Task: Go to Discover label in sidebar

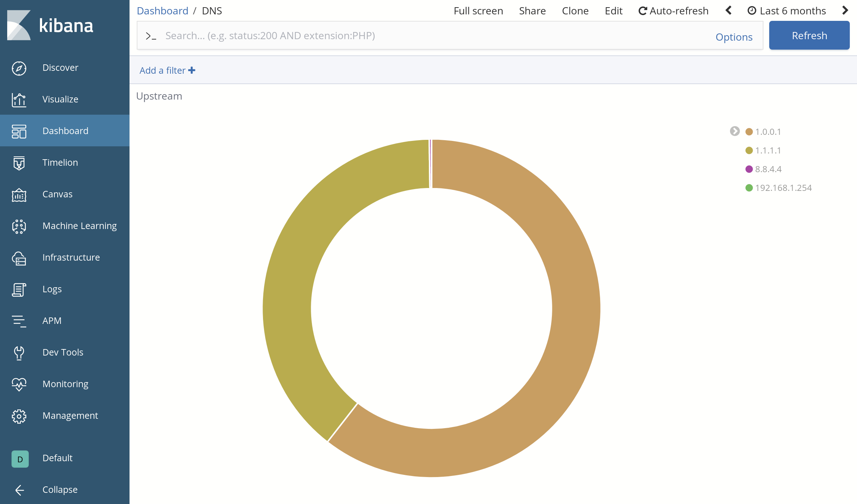Action: click(60, 68)
